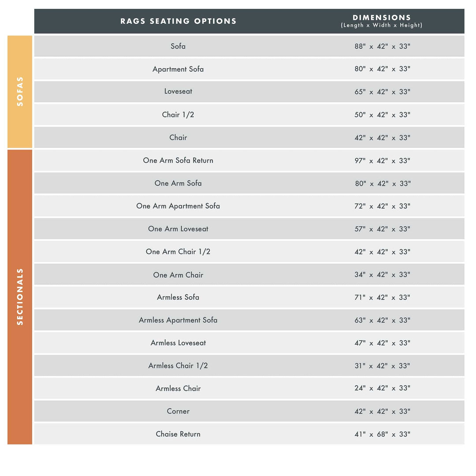Select the 97" x 42" x 33" dimension cell
This screenshot has height=476, width=476.
pos(382,160)
